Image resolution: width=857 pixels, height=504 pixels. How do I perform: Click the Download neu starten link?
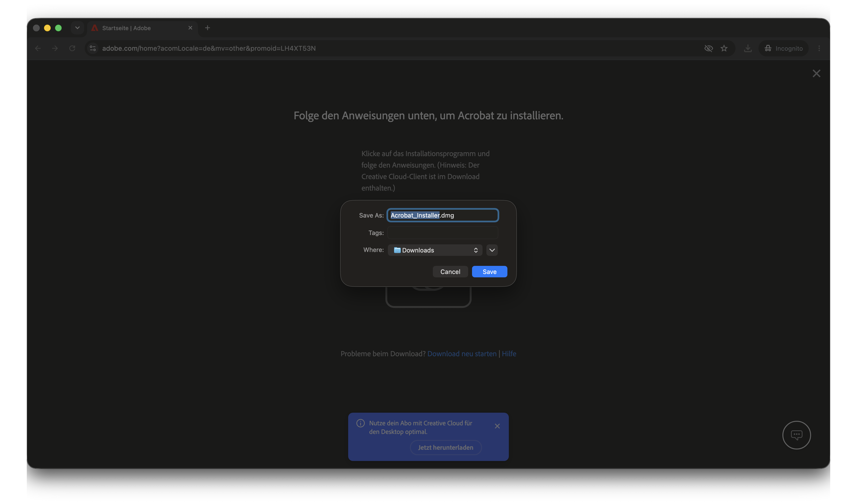pyautogui.click(x=462, y=354)
